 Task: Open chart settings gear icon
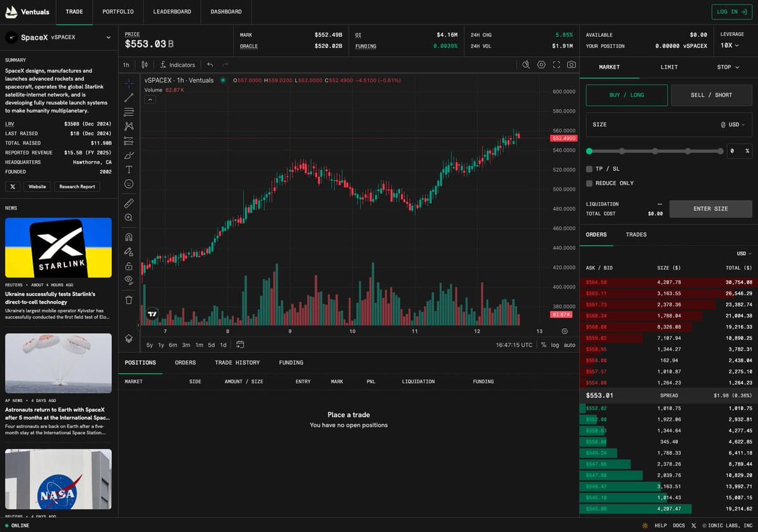point(541,64)
